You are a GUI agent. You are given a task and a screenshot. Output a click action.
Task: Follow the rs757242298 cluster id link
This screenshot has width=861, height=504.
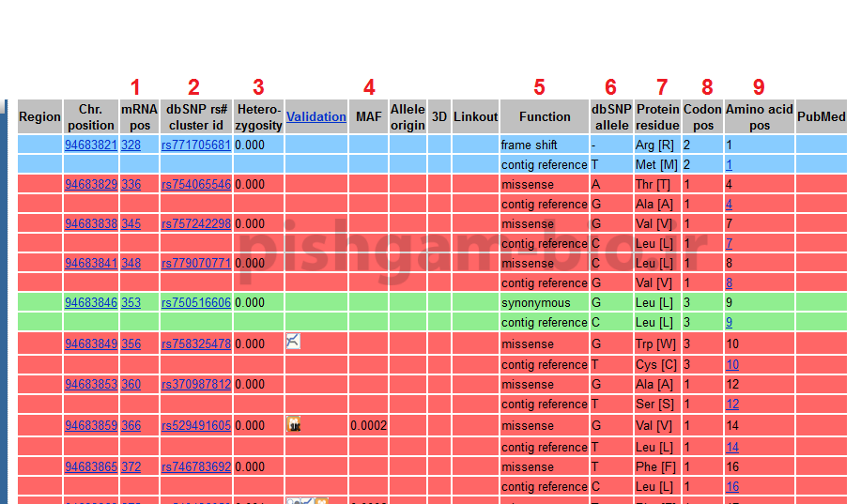coord(195,224)
